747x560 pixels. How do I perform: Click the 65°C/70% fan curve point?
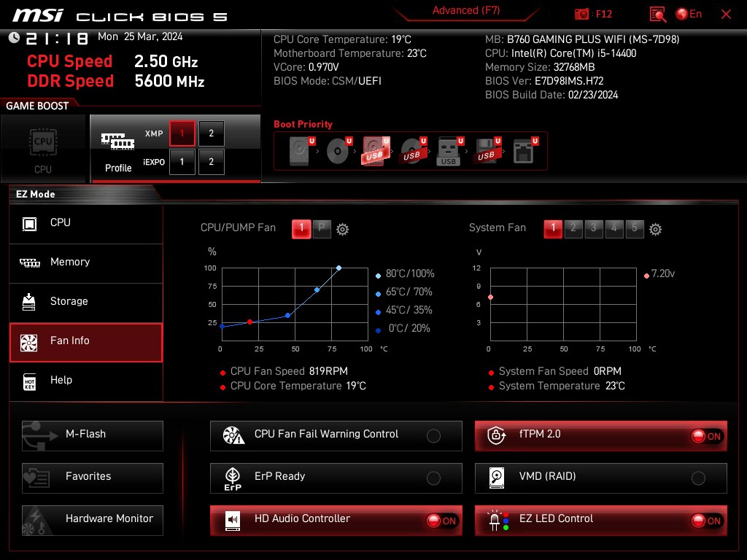(x=317, y=289)
